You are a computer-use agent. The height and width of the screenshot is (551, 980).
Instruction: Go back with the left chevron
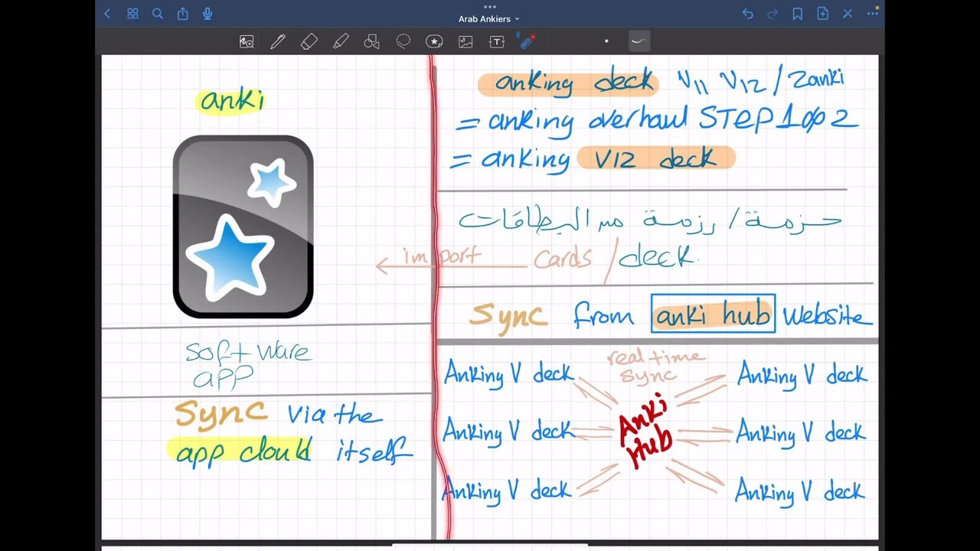coord(107,14)
